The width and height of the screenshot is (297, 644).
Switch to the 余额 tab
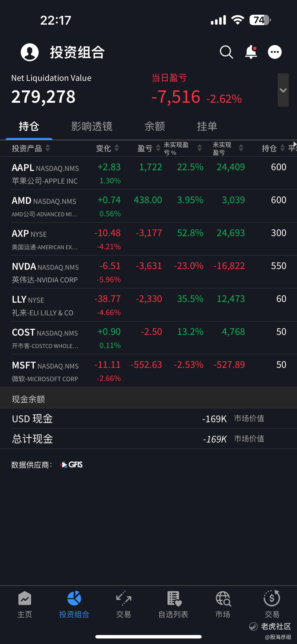155,126
